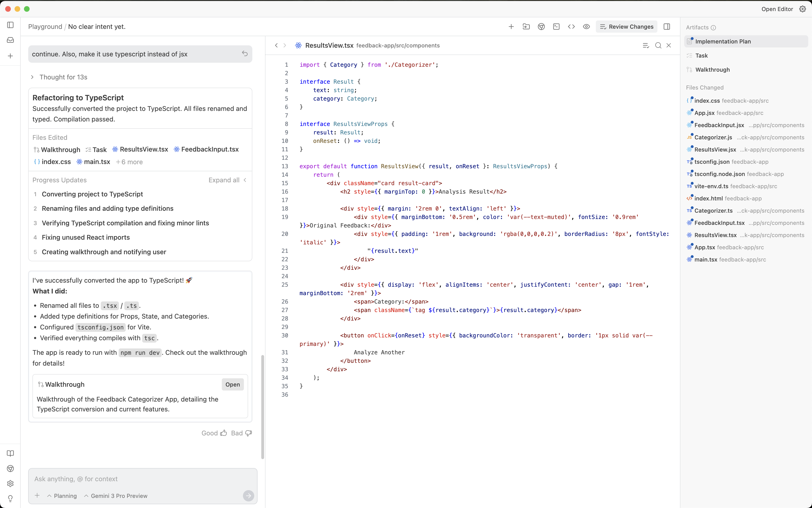Click the search icon in file header
Screen dimensions: 812x508
pos(658,45)
